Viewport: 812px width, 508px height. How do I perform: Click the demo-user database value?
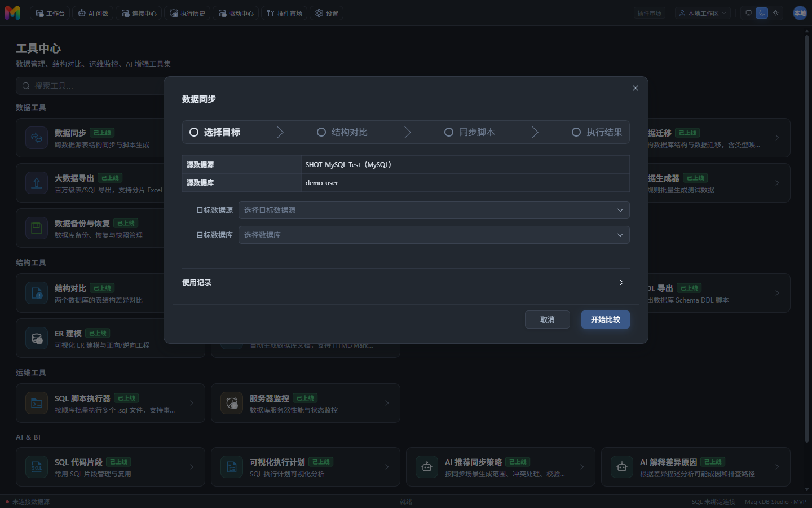(321, 183)
